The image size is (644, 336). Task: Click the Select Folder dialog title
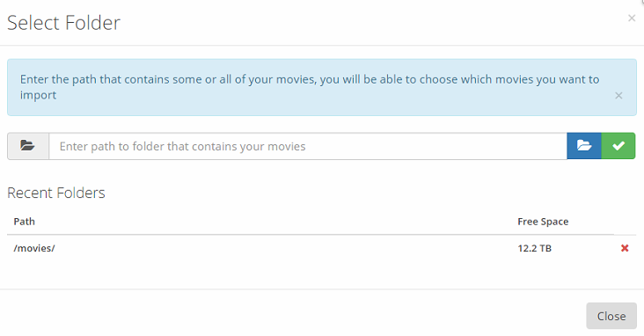coord(63,23)
